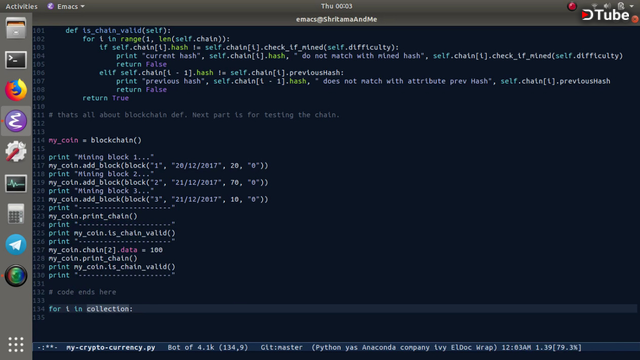Click the add_block line with "20/12/2017"

click(158, 165)
